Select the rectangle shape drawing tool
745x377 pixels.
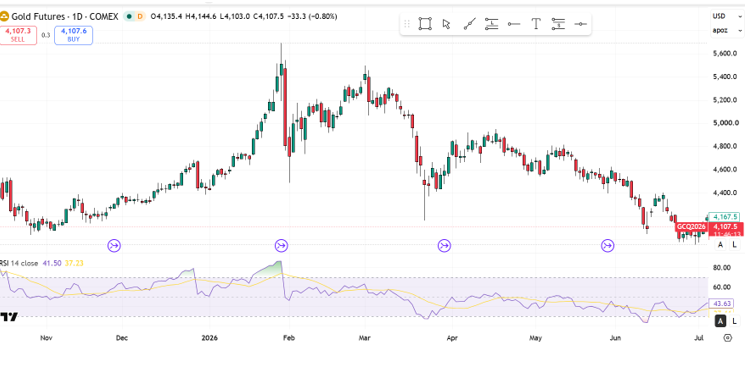[x=425, y=24]
